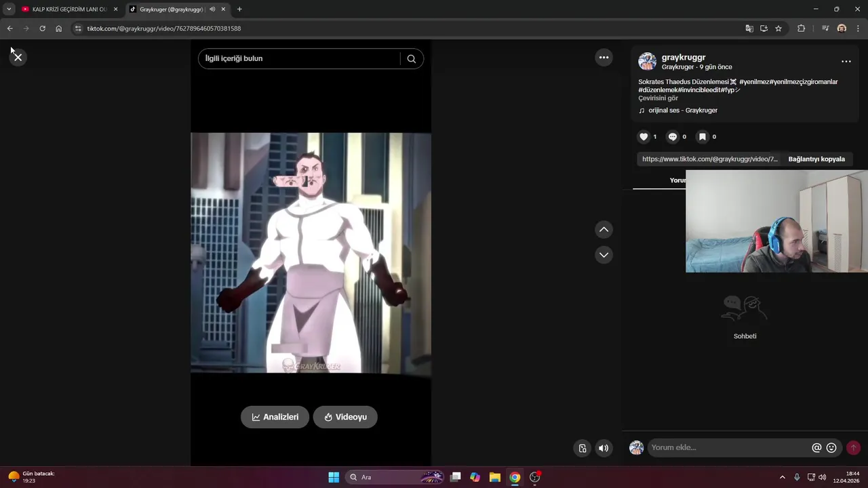Focus the 'Yorum ekle...' comment field

(729, 447)
